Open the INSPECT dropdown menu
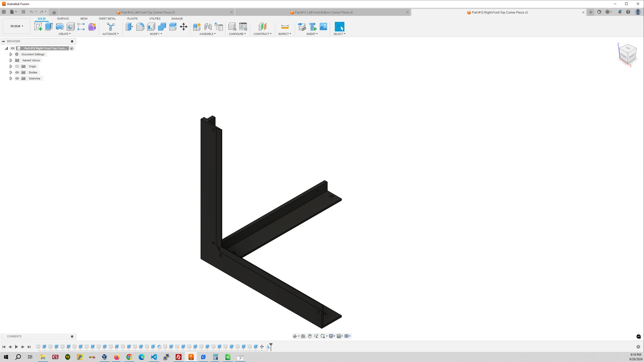 coord(285,34)
